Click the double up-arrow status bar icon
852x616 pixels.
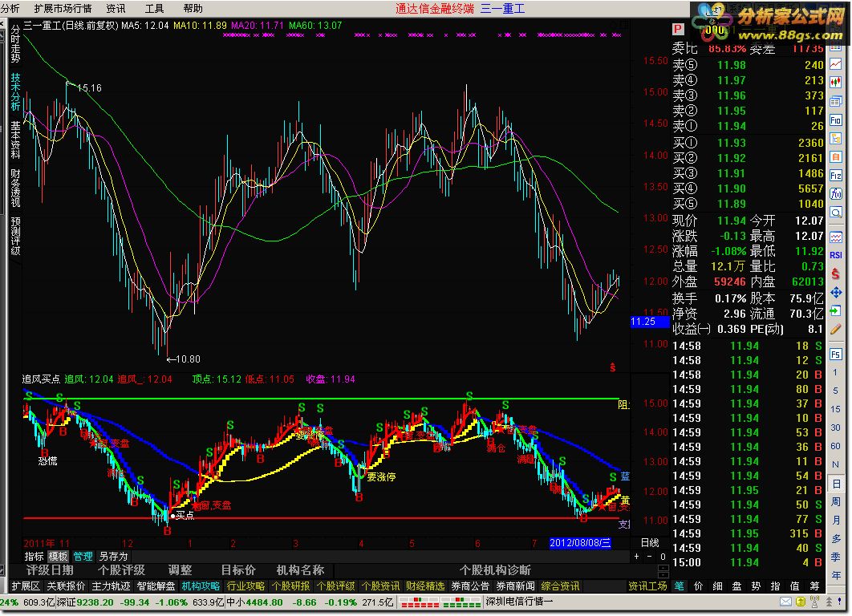[829, 602]
